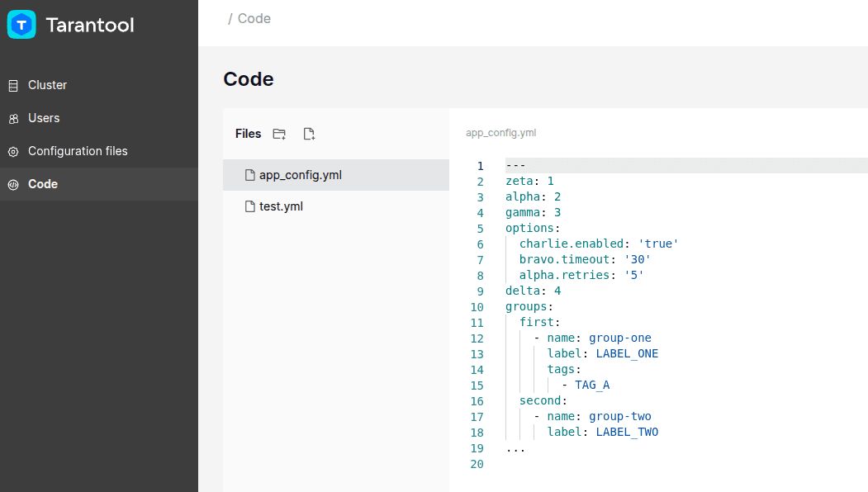Click the 'group-one' value

click(x=620, y=338)
